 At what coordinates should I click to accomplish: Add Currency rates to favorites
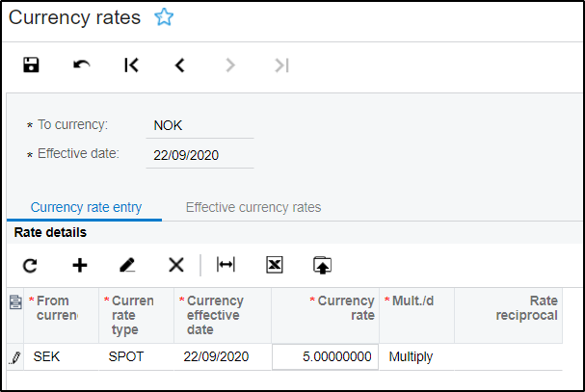click(x=163, y=18)
